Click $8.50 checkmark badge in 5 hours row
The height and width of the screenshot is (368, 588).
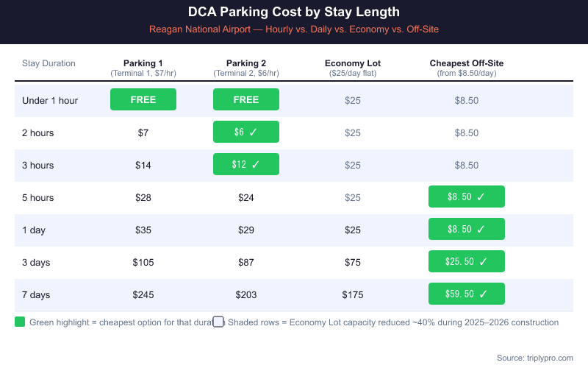[x=467, y=197]
